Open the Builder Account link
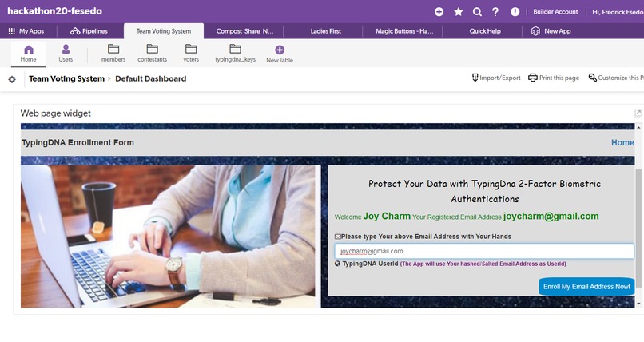The image size is (644, 342). point(555,12)
